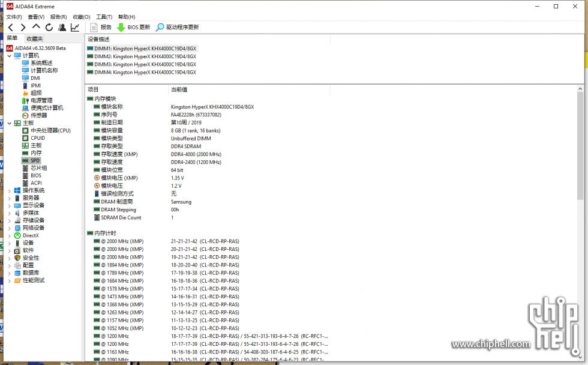Screen dimensions: 588x365
Task: Click the CPUID chip icon
Action: coord(25,138)
